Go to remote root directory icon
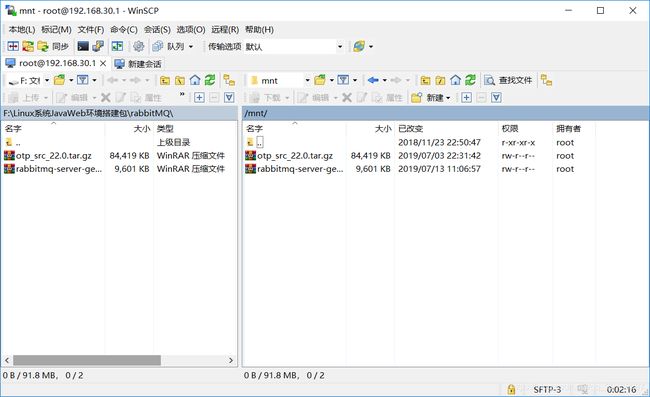The width and height of the screenshot is (650, 397). [x=440, y=80]
